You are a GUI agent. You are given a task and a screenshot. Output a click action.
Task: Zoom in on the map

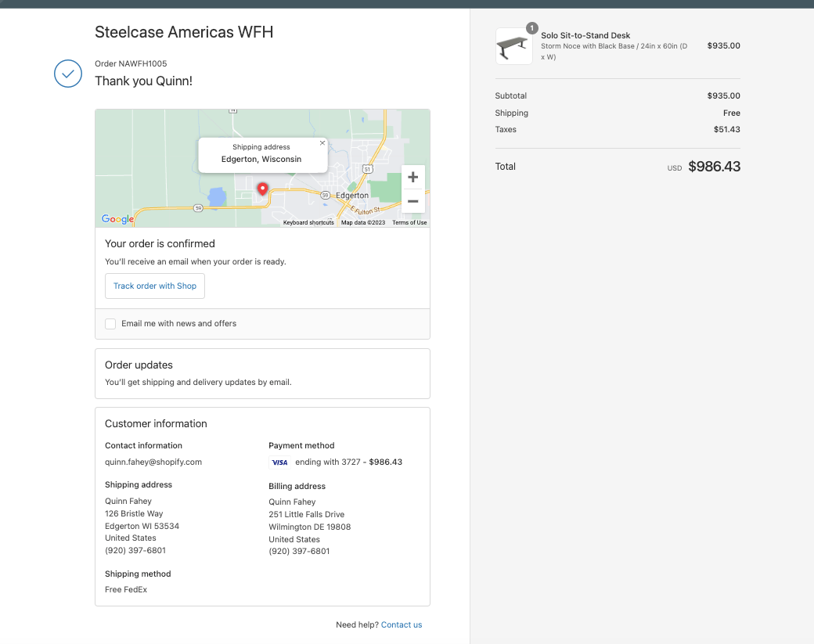click(412, 177)
